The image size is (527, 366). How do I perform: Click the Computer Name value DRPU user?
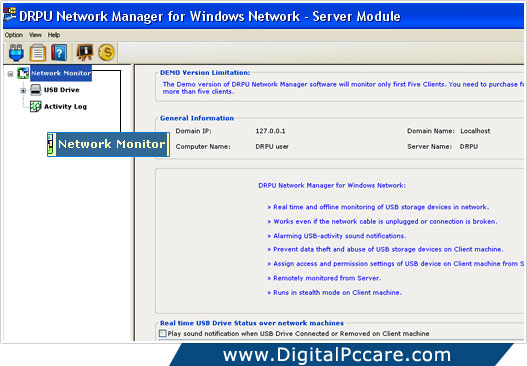272,147
